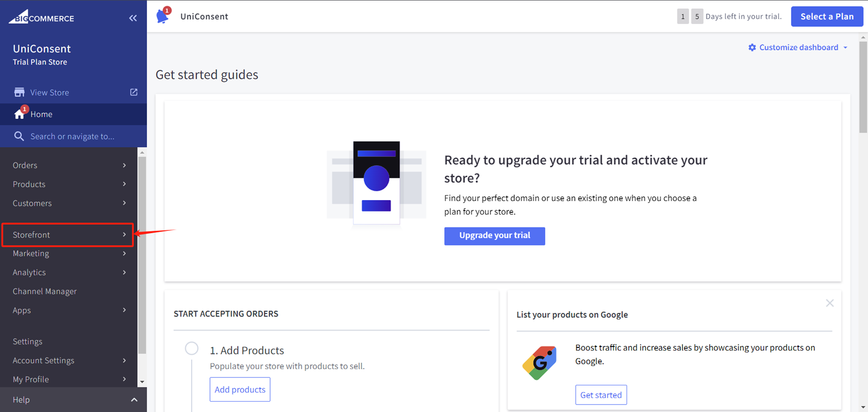
Task: Expand the Analytics menu chevron
Action: click(x=124, y=272)
